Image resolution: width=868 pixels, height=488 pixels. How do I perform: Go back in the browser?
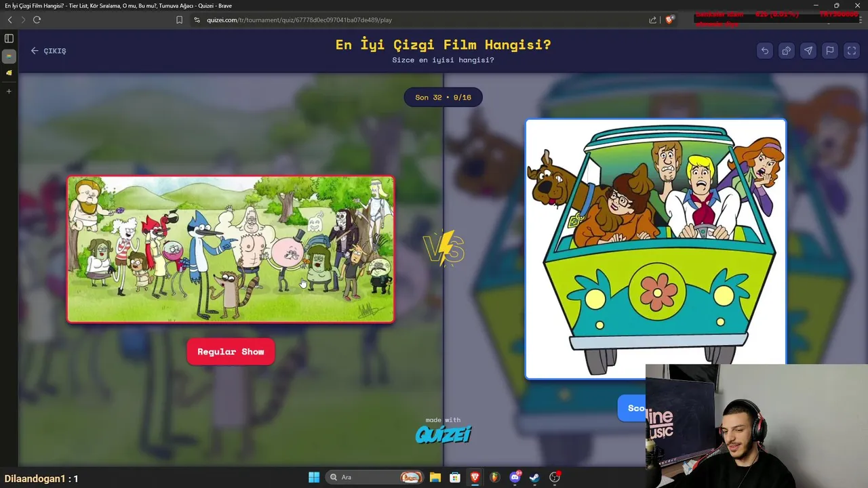[x=9, y=20]
